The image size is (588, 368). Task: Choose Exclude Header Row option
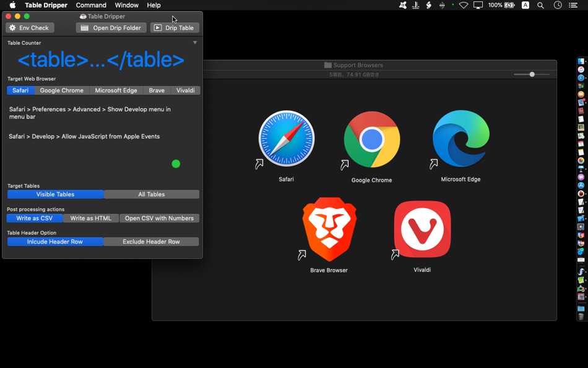(151, 242)
